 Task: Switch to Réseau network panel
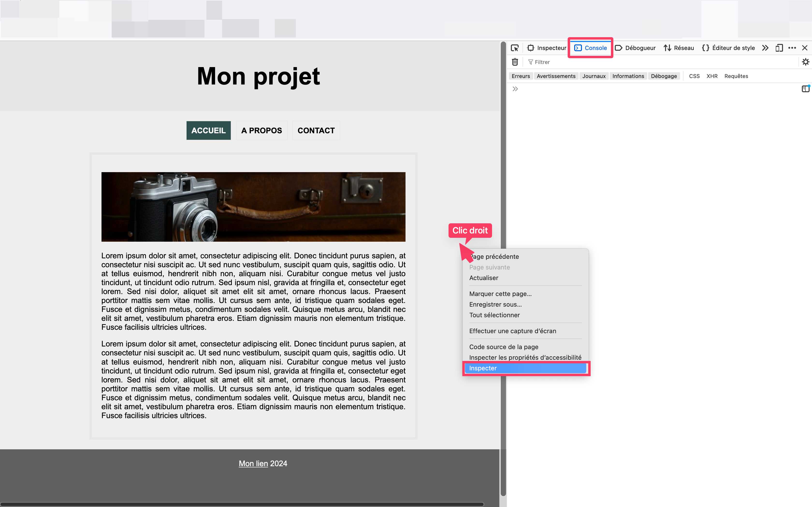tap(679, 48)
